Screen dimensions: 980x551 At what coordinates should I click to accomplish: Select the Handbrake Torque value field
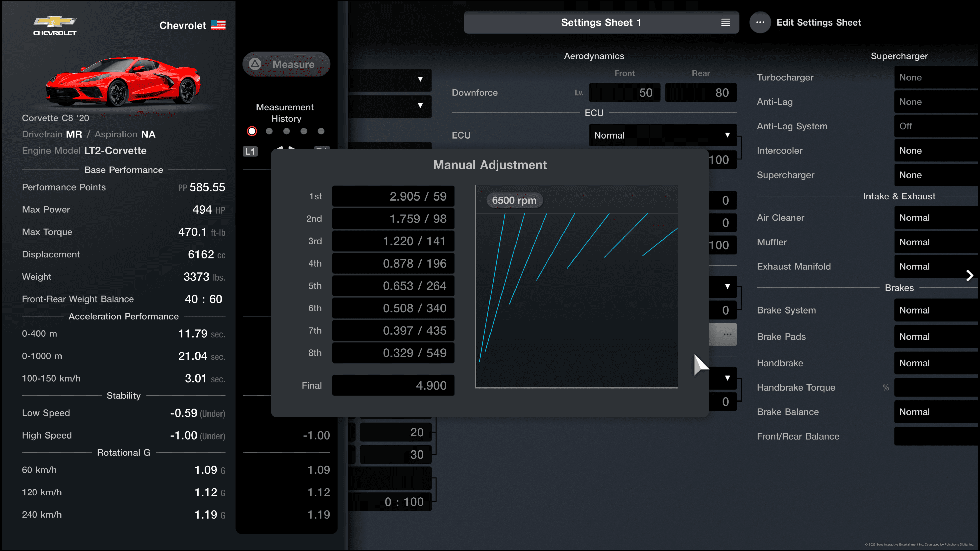[937, 387]
